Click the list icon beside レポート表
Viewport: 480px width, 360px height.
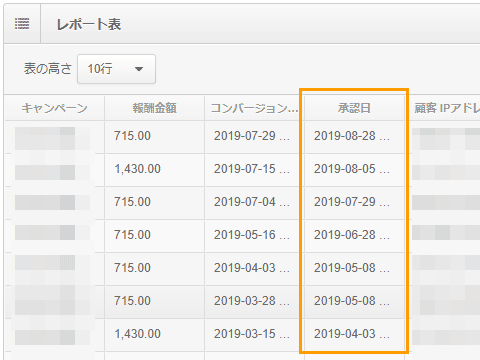click(x=22, y=24)
